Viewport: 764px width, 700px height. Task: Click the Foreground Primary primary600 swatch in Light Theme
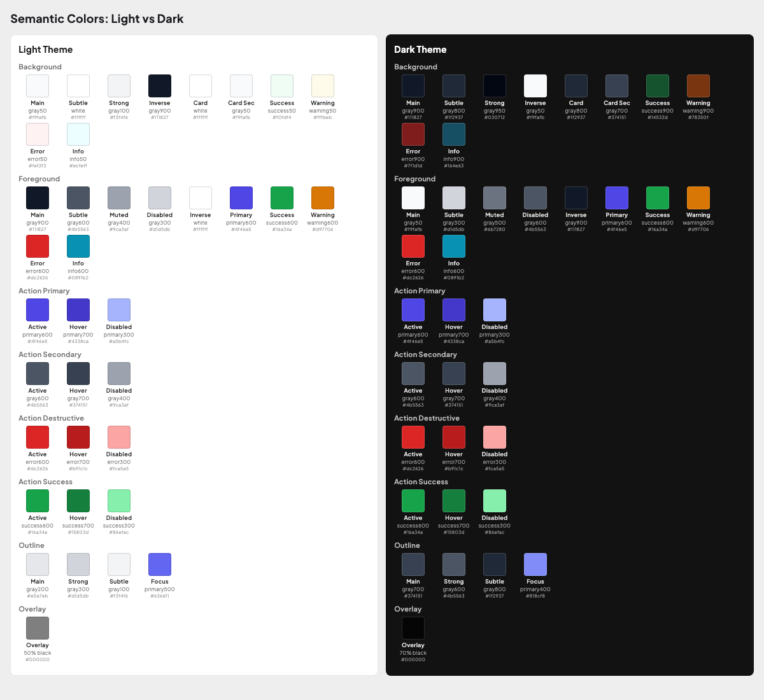[x=241, y=197]
